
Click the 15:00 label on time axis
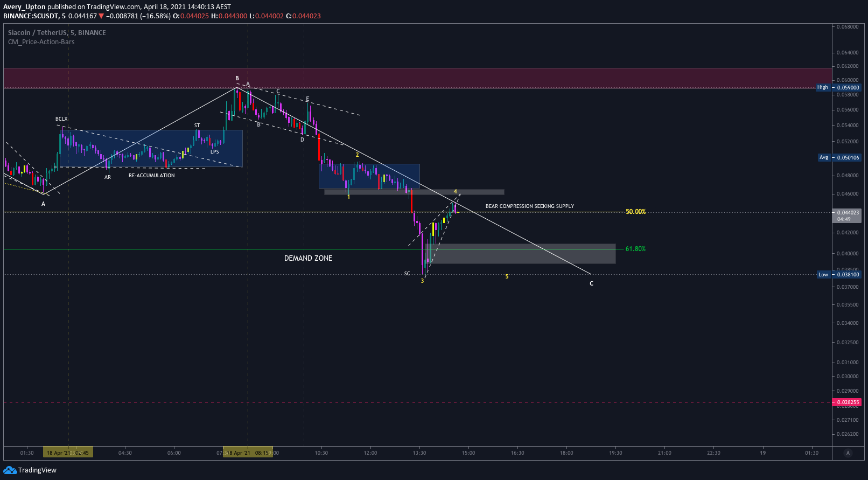click(468, 453)
